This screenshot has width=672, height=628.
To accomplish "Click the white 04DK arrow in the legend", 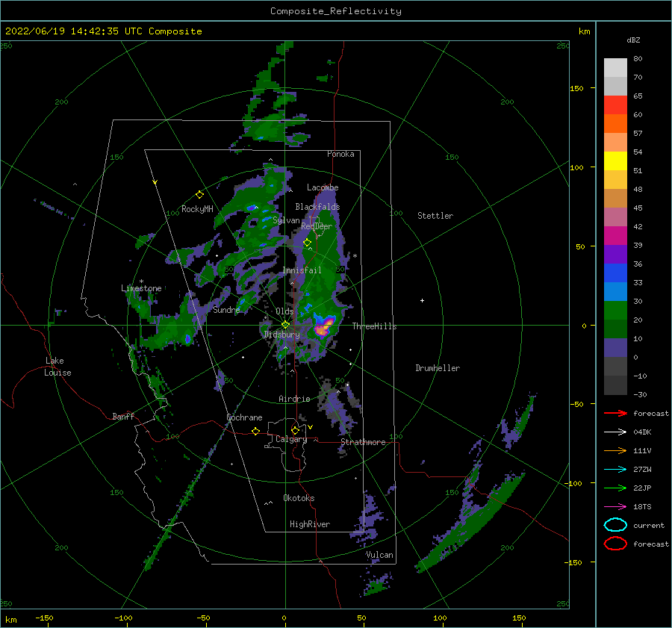I will pos(615,432).
